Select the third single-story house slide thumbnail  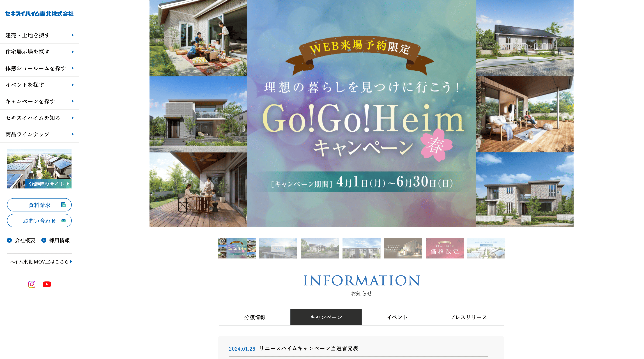[320, 248]
